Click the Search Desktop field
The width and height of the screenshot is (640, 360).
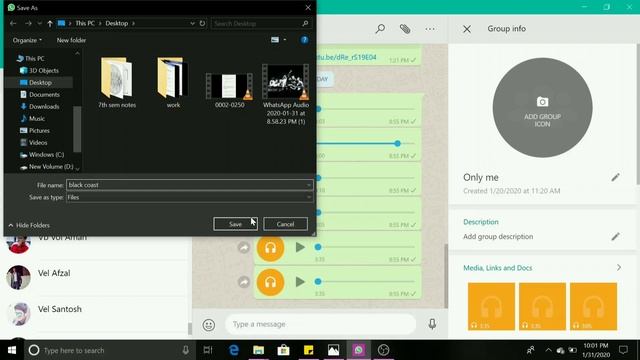262,23
